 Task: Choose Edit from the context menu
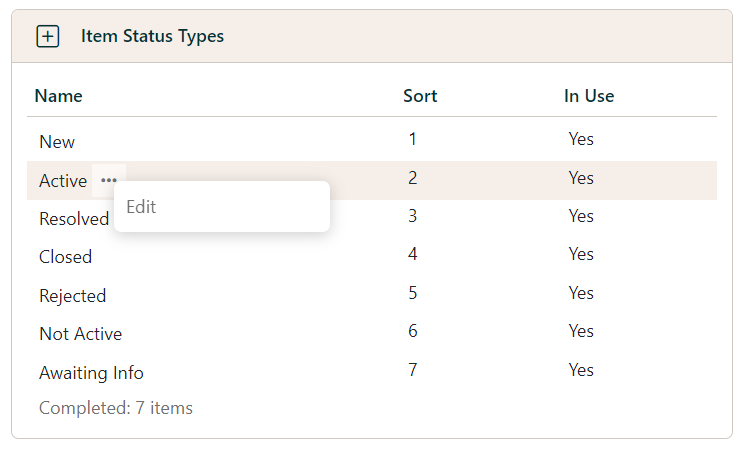[141, 207]
